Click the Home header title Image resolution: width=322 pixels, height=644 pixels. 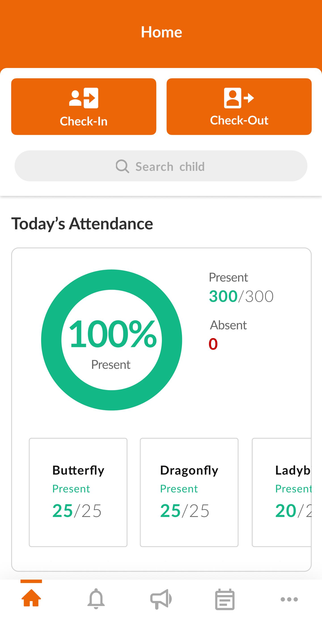tap(161, 32)
